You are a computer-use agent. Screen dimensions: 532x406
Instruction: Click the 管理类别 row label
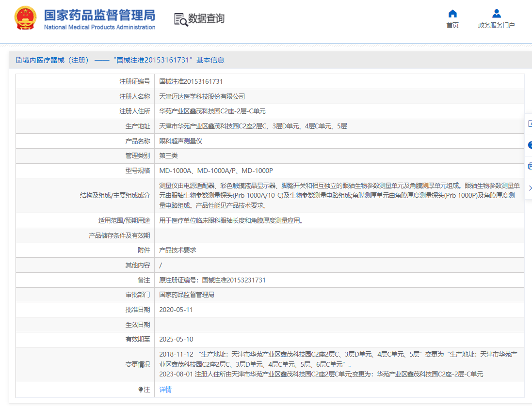pos(137,156)
